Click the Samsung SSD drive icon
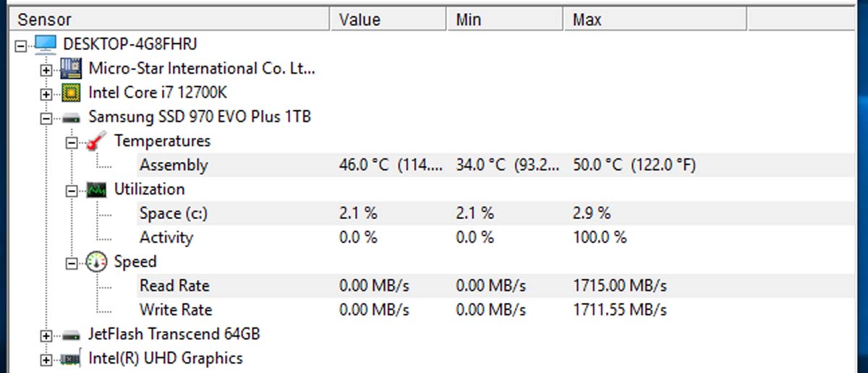This screenshot has height=373, width=868. pos(71,117)
